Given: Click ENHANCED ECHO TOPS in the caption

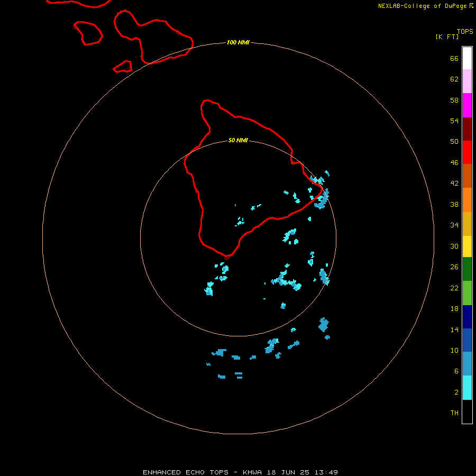Looking at the screenshot, I should 186,472.
